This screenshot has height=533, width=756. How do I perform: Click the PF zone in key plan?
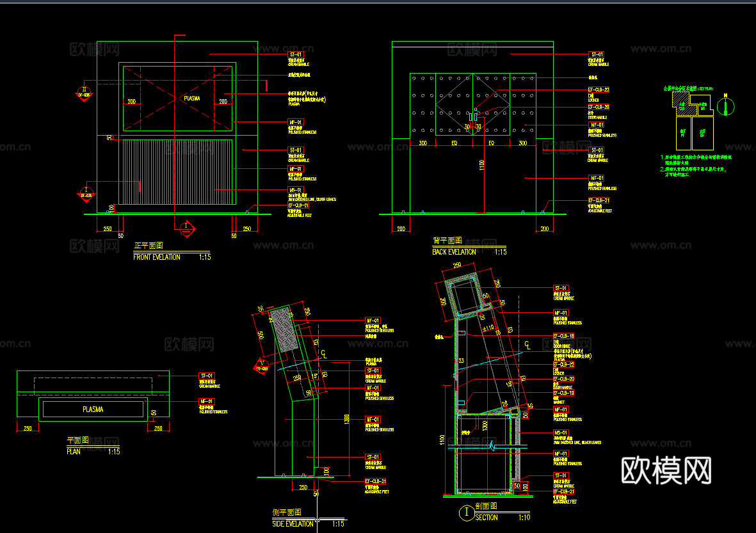point(683,132)
